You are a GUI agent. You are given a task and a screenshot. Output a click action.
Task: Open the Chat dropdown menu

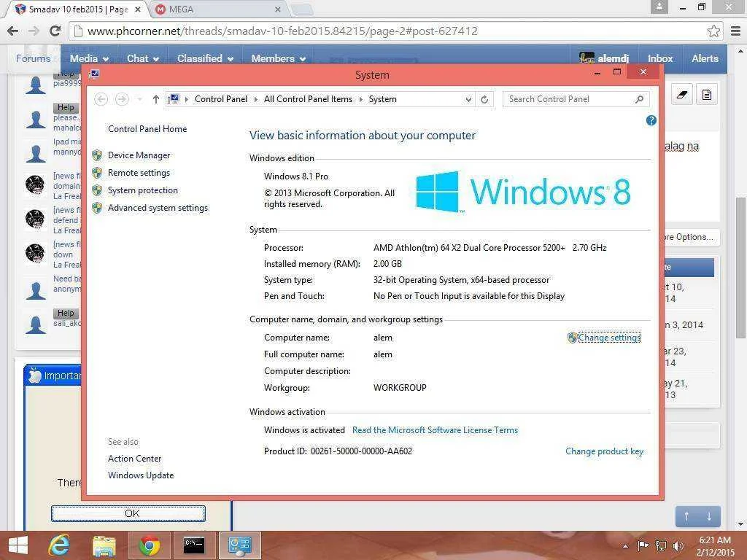142,58
